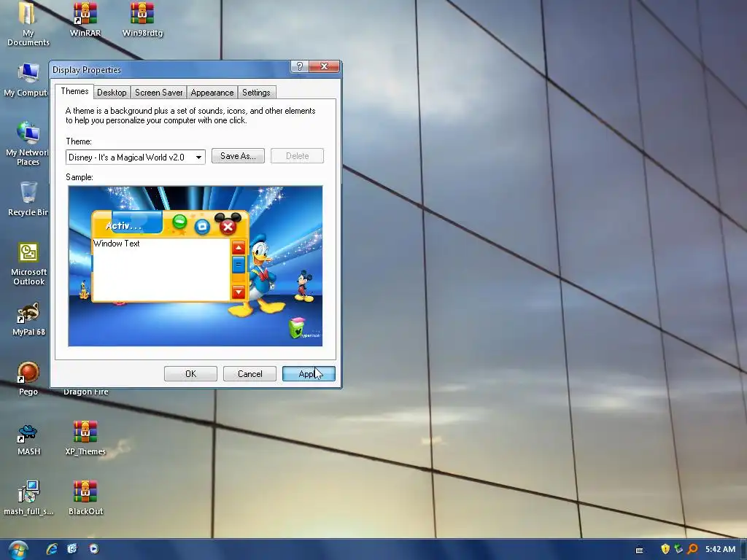Select the MASH desktop shortcut
Viewport: 747px width, 560px height.
[x=28, y=439]
